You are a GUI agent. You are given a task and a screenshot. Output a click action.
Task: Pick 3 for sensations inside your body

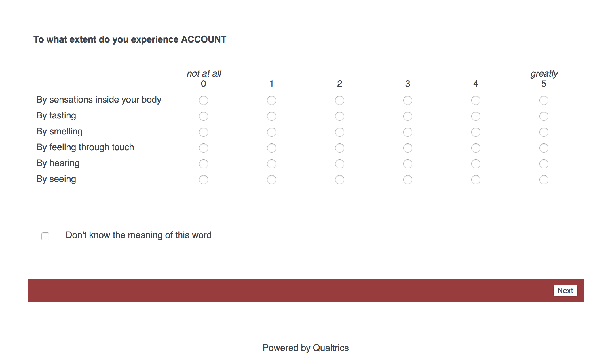pos(408,100)
